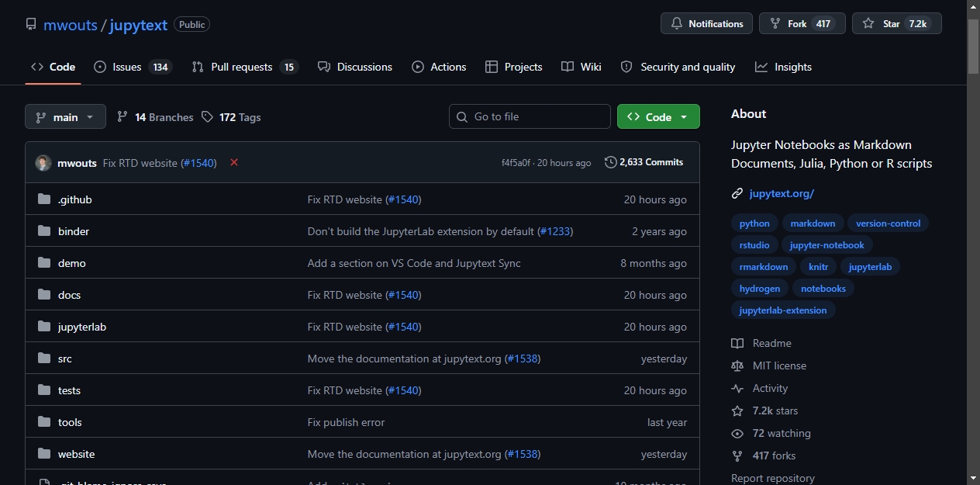The width and height of the screenshot is (980, 485).
Task: Star the jupytext repository
Action: 896,23
